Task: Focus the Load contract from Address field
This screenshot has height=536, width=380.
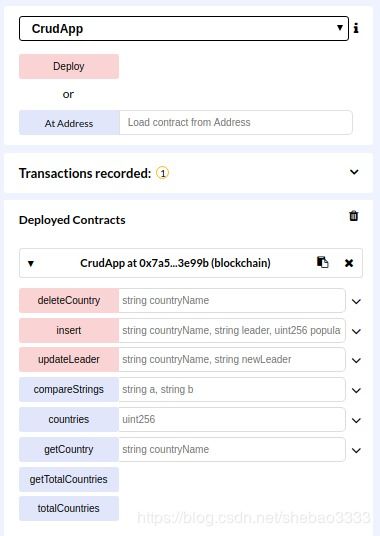Action: click(236, 122)
